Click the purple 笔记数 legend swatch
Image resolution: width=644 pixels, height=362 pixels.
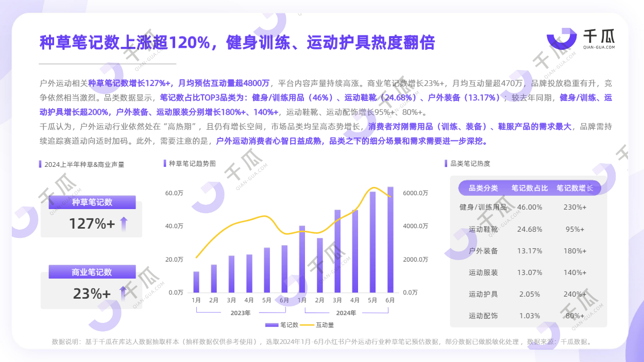coord(272,325)
